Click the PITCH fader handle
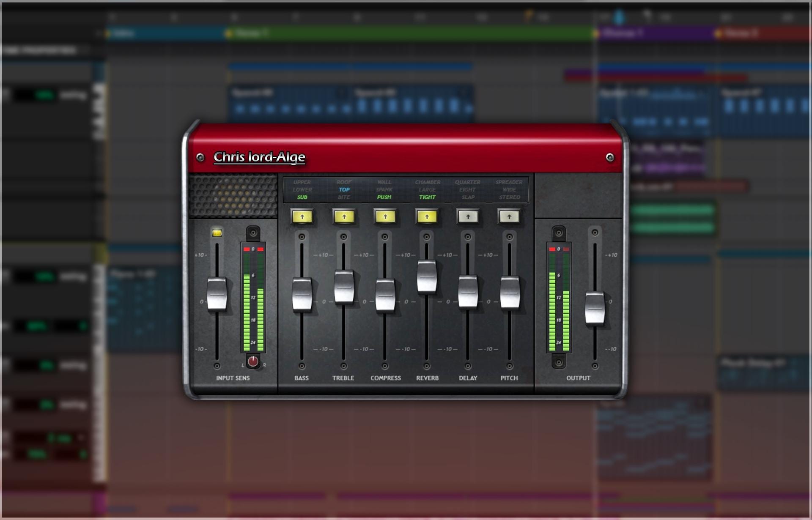 510,293
